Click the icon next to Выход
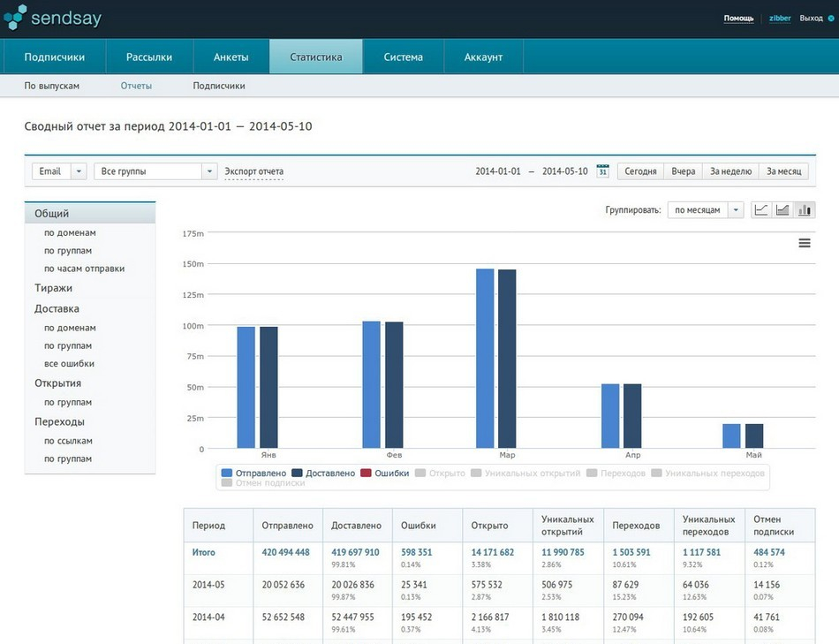Screen dimensions: 839x644 pyautogui.click(x=831, y=19)
